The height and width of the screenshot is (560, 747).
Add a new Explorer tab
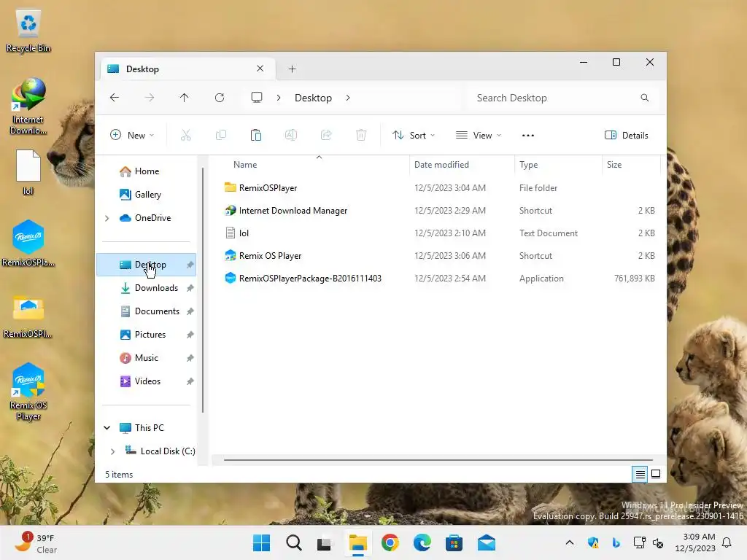point(292,69)
